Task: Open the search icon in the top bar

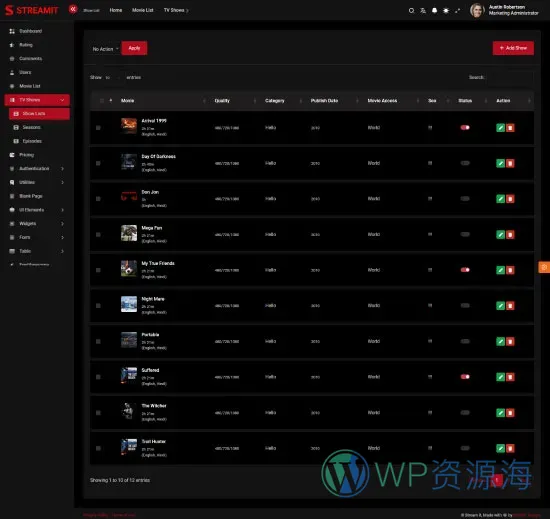Action: click(x=411, y=11)
